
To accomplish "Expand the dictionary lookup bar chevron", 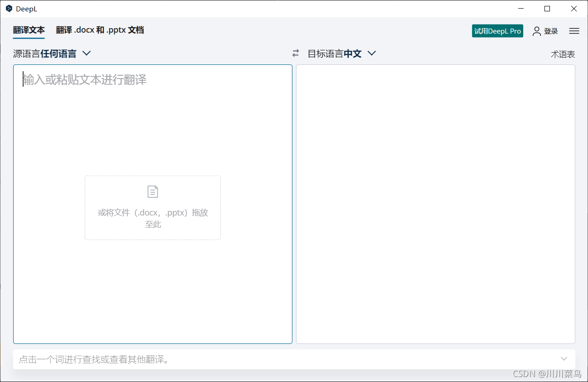I will 564,359.
